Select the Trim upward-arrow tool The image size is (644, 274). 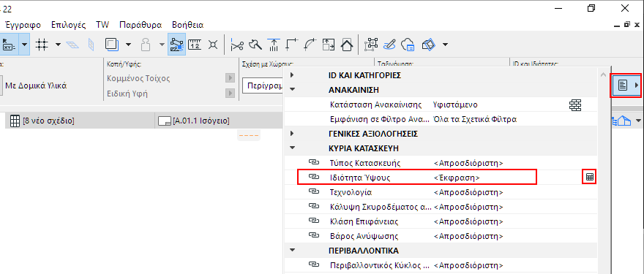tap(274, 45)
